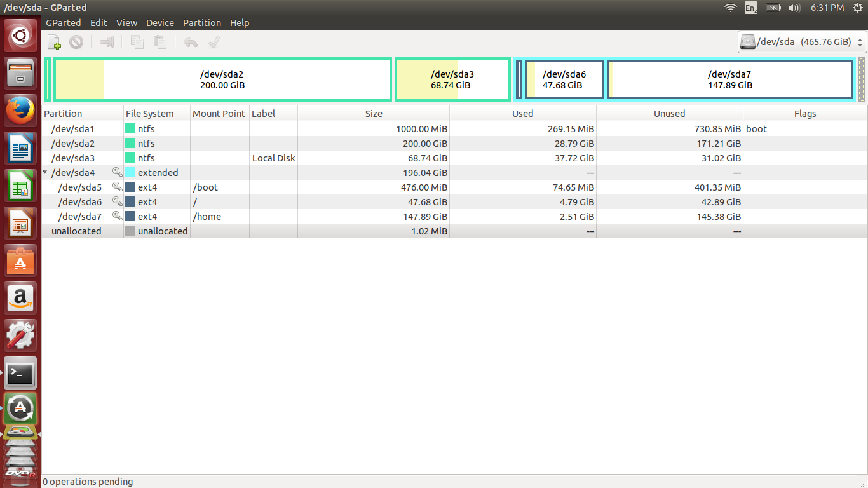The image size is (868, 488).
Task: Sort by the Flags column header
Action: [x=805, y=114]
